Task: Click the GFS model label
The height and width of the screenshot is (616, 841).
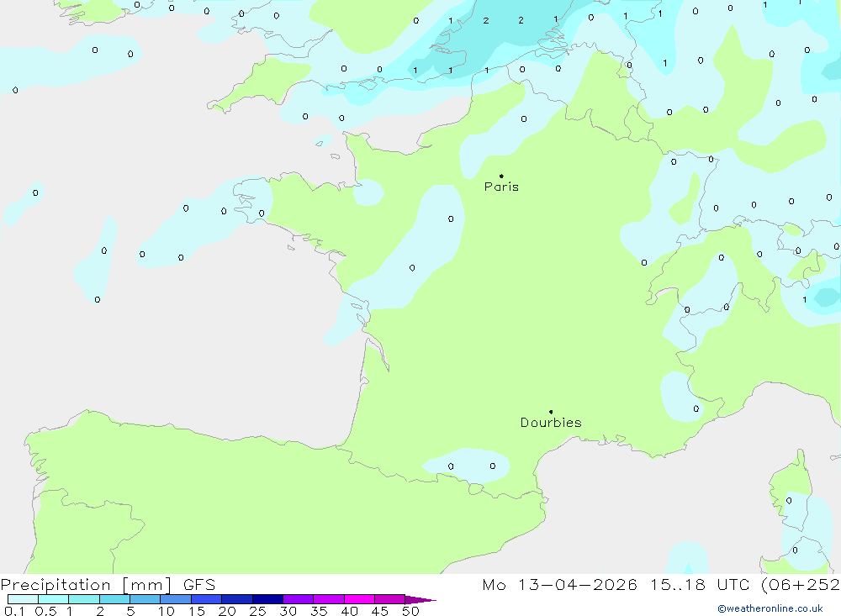Action: (199, 585)
